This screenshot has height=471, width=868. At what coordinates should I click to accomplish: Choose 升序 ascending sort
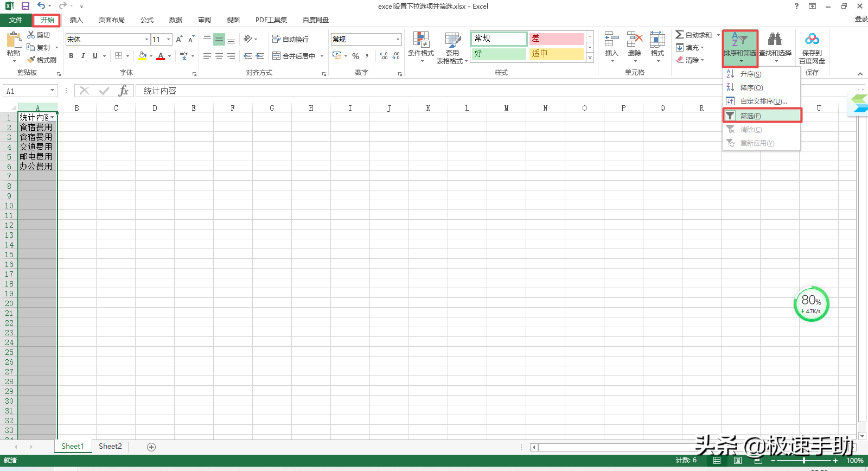click(762, 74)
